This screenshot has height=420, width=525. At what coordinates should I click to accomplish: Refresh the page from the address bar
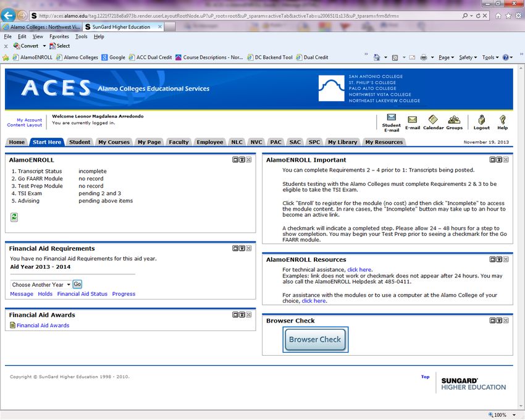[x=478, y=15]
